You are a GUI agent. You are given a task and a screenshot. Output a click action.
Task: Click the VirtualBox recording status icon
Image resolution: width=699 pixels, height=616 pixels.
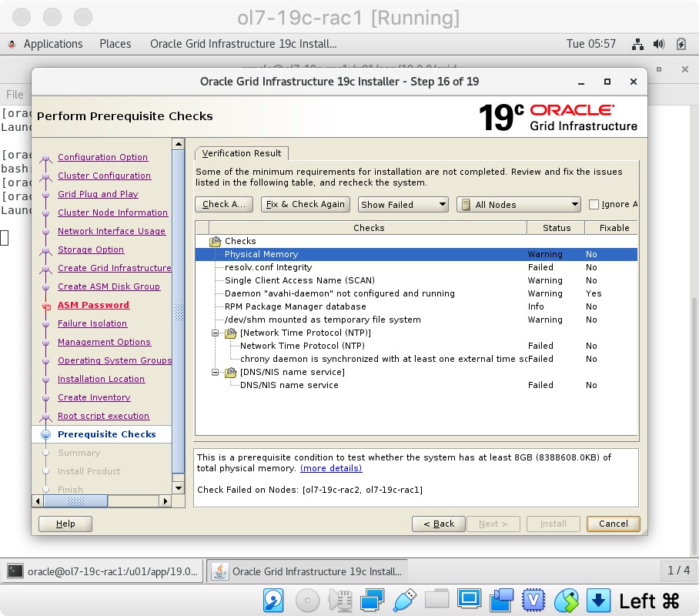tap(501, 601)
